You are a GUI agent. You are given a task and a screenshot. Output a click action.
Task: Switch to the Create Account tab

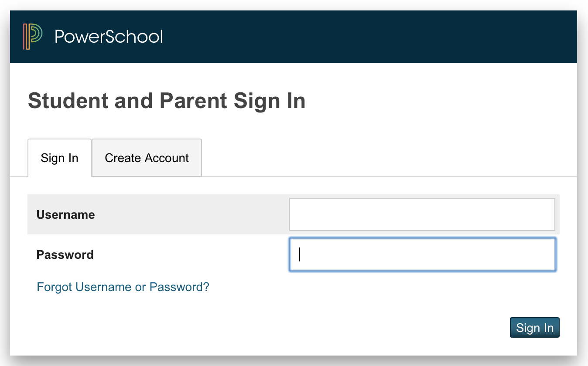(x=147, y=158)
